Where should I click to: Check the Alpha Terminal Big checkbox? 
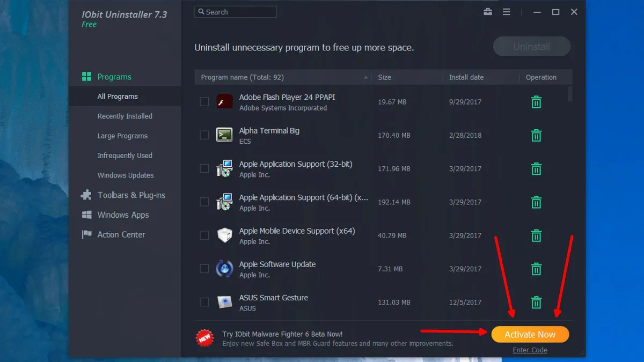pos(204,135)
